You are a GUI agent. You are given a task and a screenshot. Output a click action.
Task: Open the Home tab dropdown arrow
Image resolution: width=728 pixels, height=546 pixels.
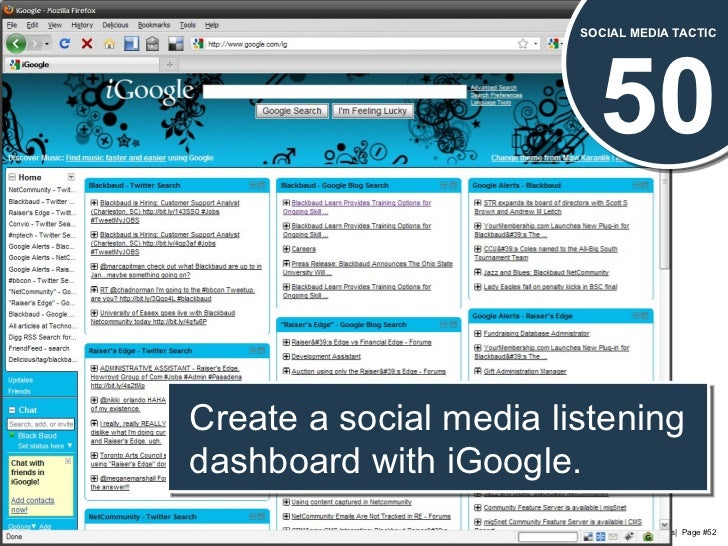pyautogui.click(x=71, y=177)
